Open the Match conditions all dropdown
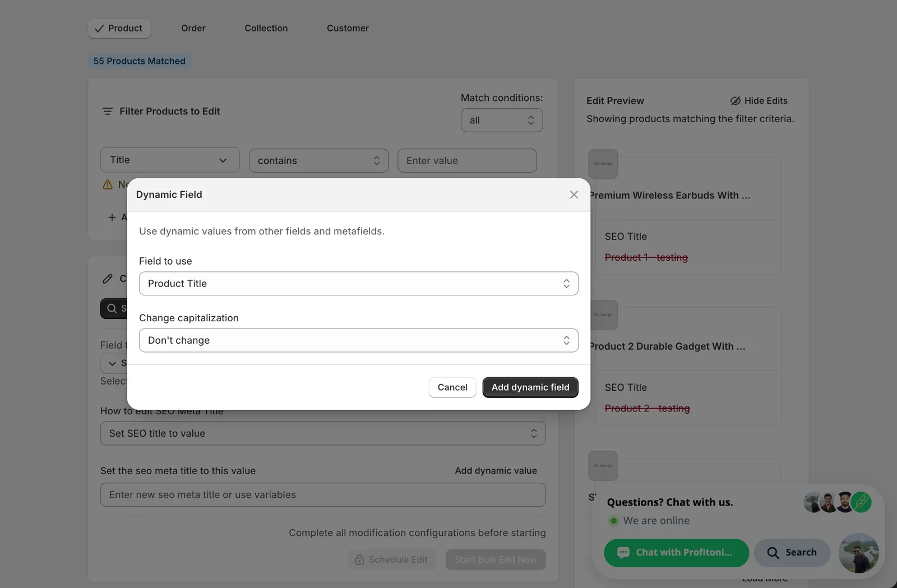The height and width of the screenshot is (588, 897). 502,120
